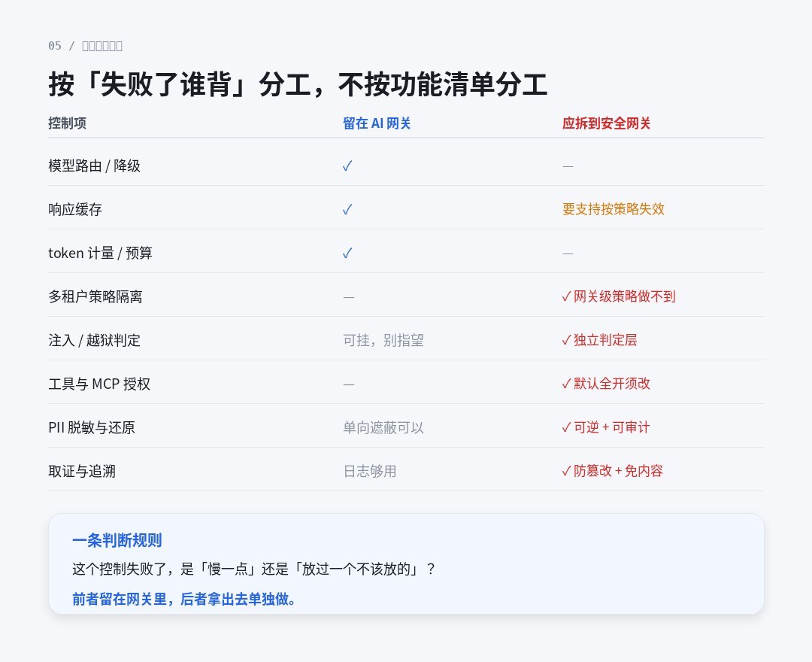Viewport: 812px width, 662px height.
Task: Click the red cell 独立判定层
Action: (600, 340)
